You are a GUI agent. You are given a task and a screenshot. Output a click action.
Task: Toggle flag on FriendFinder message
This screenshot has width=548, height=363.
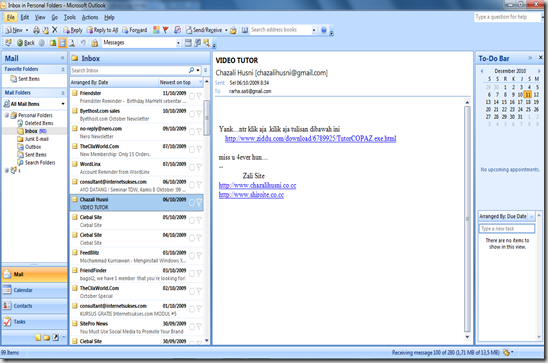click(199, 274)
